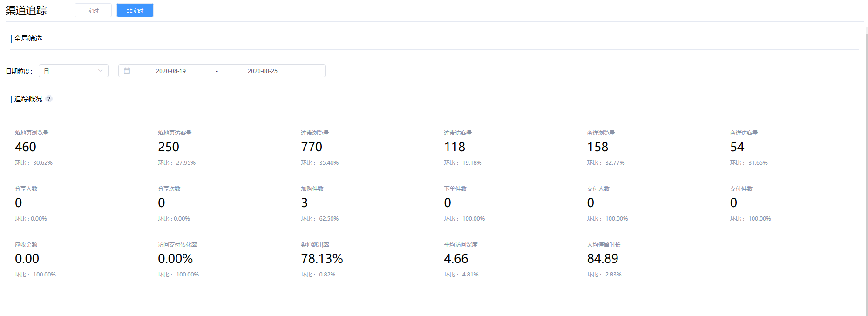868x316 pixels.
Task: Click the 支付人数 label
Action: [598, 189]
